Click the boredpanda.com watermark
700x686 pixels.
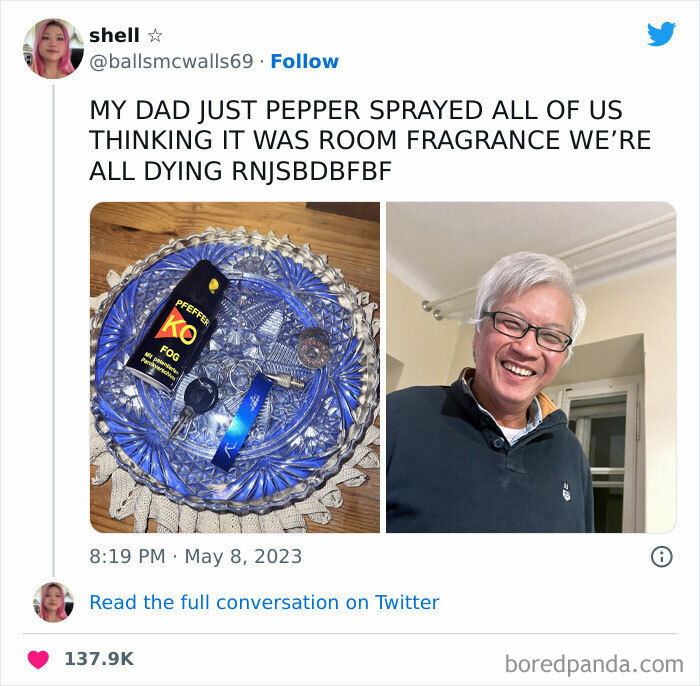[x=594, y=664]
